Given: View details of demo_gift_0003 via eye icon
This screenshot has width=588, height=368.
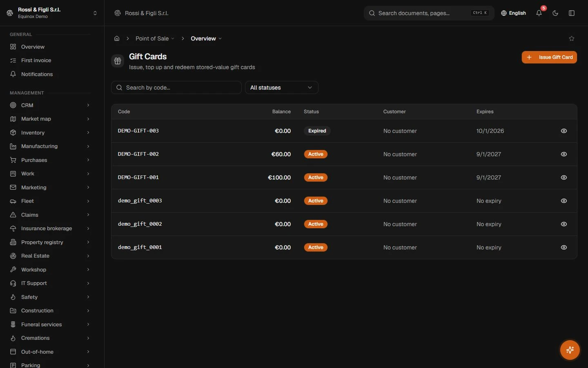Looking at the screenshot, I should coord(564,201).
